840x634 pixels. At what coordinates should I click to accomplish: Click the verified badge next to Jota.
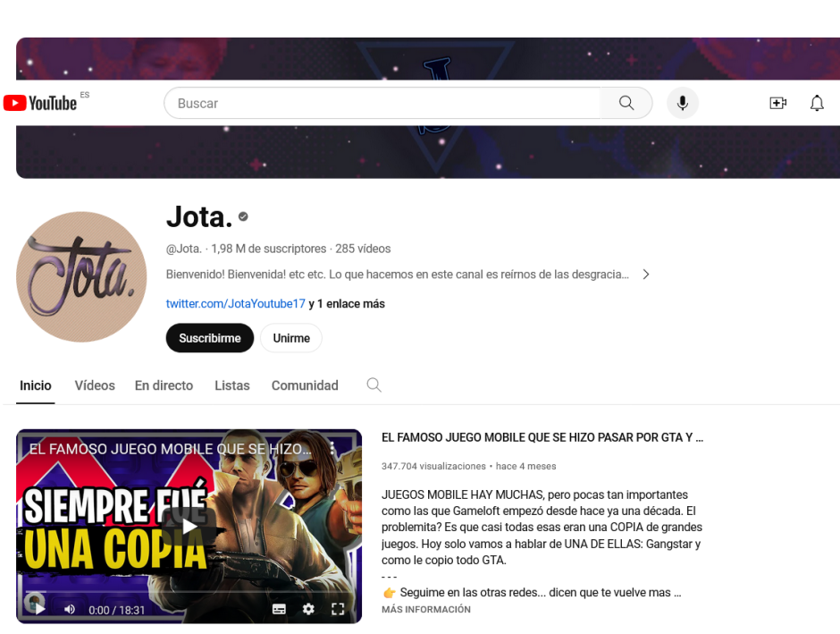[x=243, y=216]
